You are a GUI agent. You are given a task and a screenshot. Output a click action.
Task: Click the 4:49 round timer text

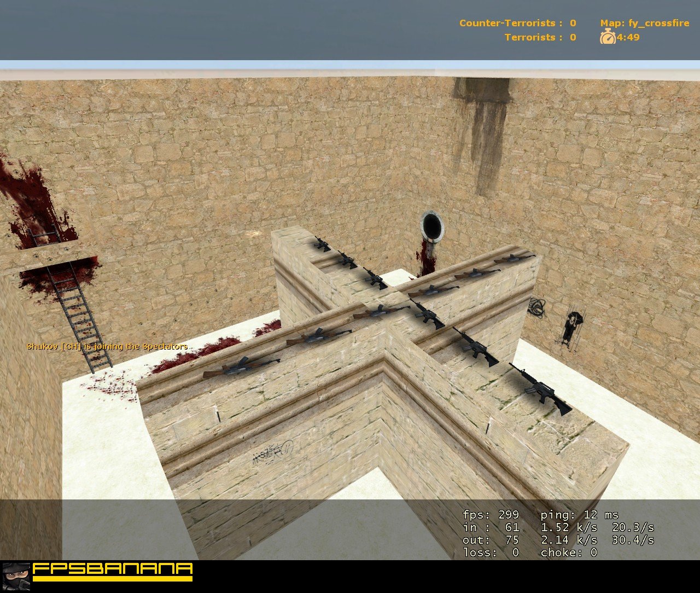[x=628, y=38]
